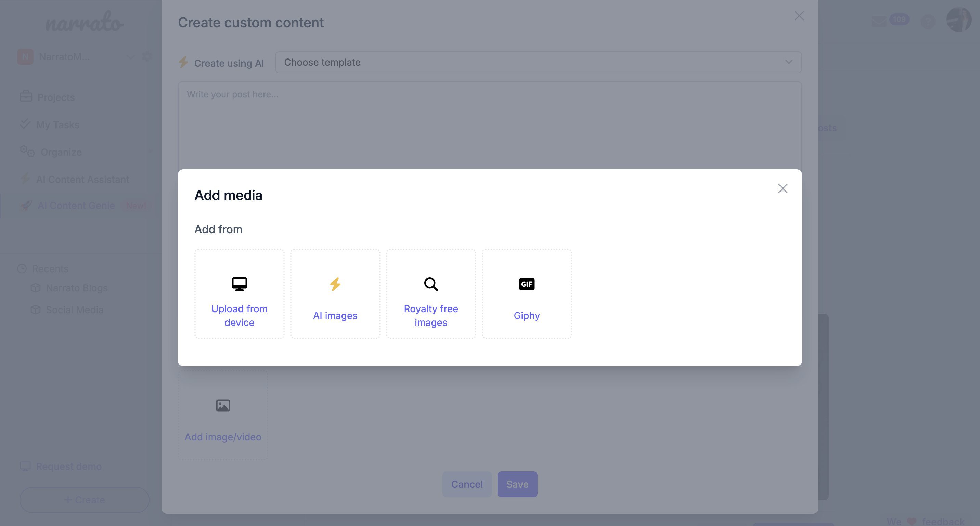Click the Save button
980x526 pixels.
pos(517,484)
